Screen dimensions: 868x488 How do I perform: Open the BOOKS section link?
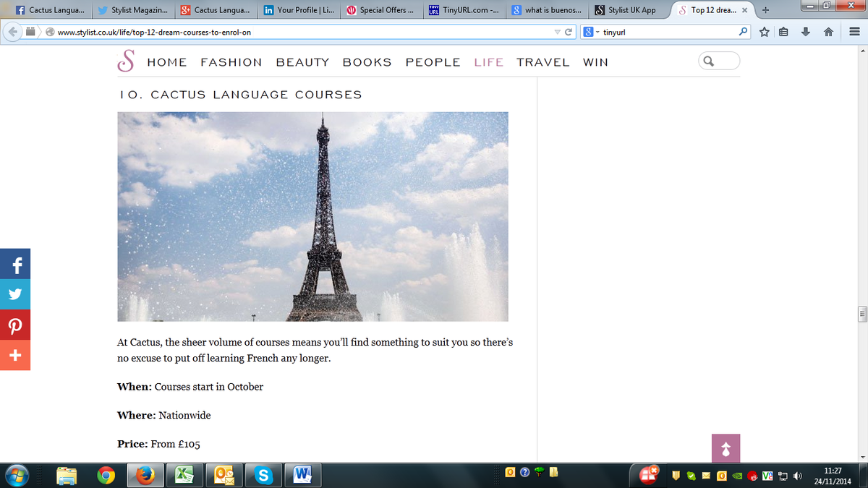pos(367,62)
